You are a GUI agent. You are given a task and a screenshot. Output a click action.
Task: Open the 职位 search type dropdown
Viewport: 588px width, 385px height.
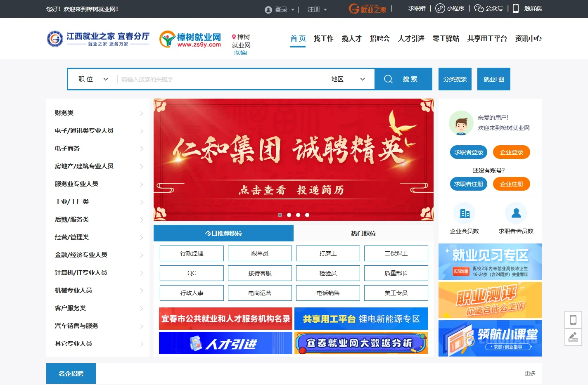coord(93,79)
